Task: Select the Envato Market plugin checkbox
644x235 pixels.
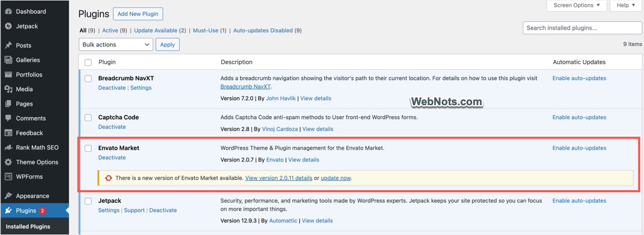Action: point(89,148)
